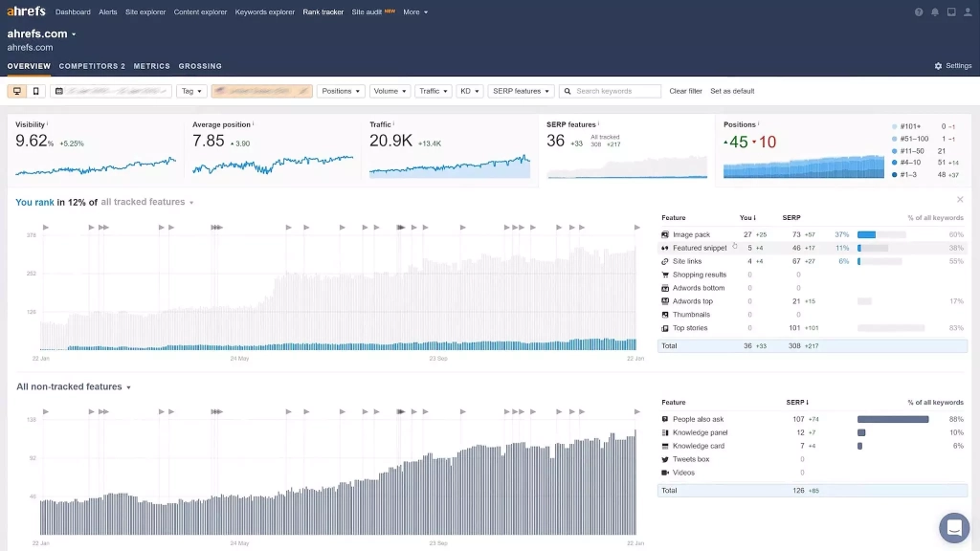Open the help question mark icon
The width and height of the screenshot is (980, 551).
pos(919,11)
